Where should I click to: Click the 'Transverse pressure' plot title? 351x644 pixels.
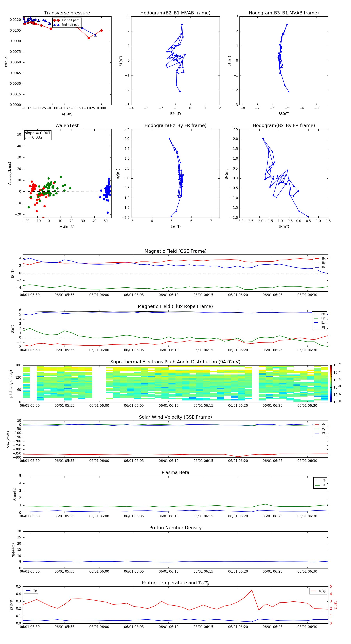click(x=67, y=13)
